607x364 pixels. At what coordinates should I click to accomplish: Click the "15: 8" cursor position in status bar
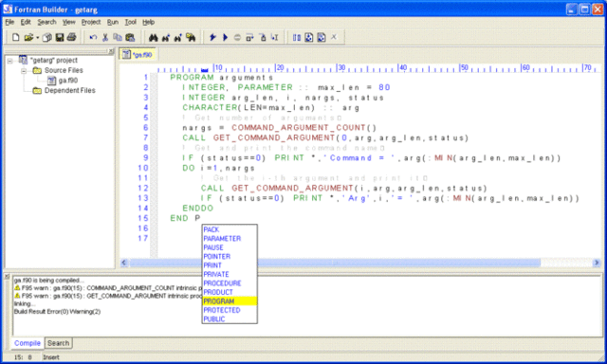click(x=23, y=357)
